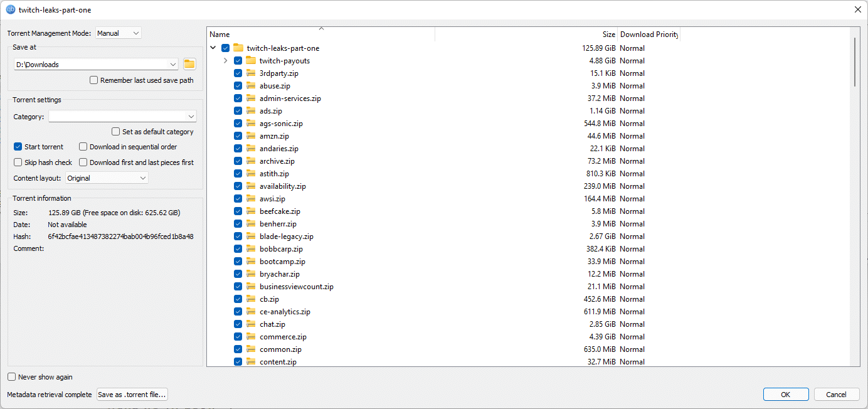
Task: Click 544.8 MiB size of ags-sonic.zip
Action: 600,123
